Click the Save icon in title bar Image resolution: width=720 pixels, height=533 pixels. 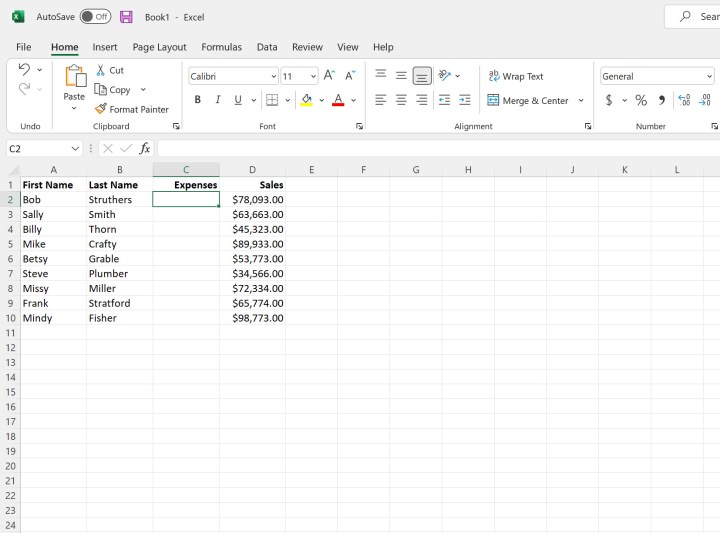pos(126,17)
